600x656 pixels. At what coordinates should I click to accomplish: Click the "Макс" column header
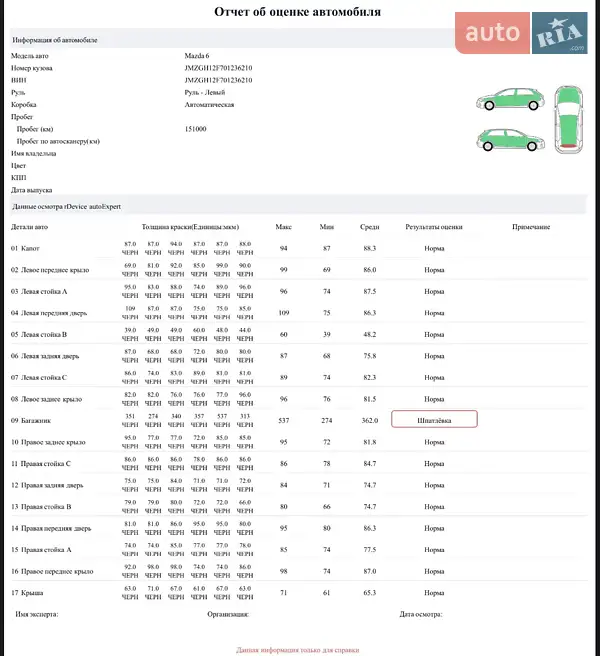283,227
